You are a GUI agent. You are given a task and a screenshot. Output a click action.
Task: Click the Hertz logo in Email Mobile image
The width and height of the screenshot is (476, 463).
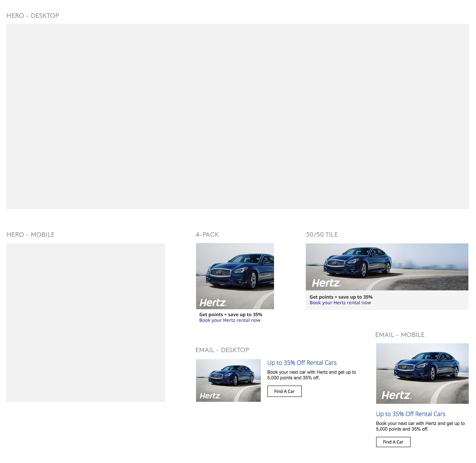[396, 395]
